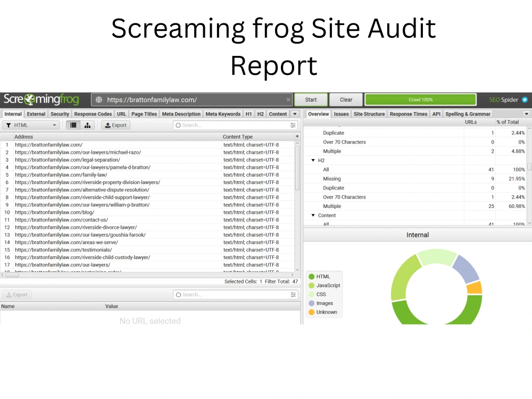Open the Response Times tab
532x399 pixels.
coord(409,114)
